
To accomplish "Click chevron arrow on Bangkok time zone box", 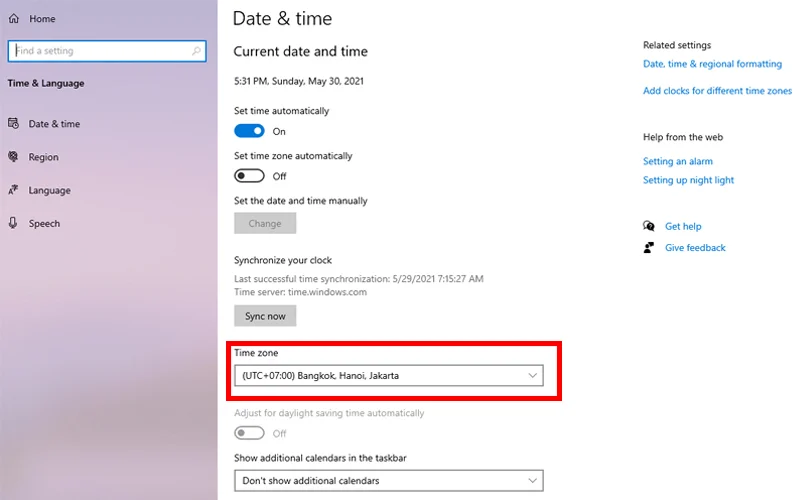I will (x=532, y=376).
